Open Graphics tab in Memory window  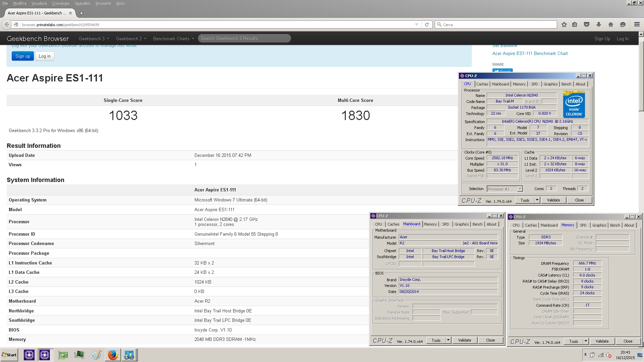(599, 225)
